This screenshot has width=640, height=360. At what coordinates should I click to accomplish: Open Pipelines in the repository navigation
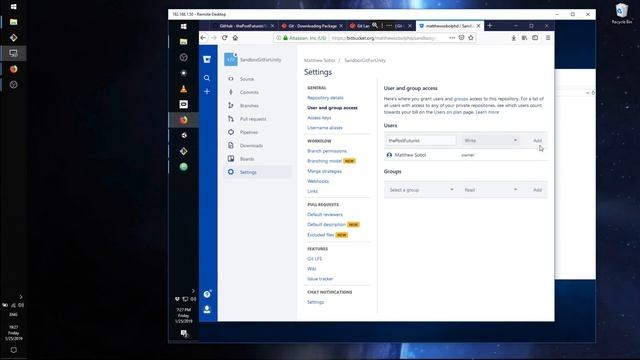click(x=249, y=132)
